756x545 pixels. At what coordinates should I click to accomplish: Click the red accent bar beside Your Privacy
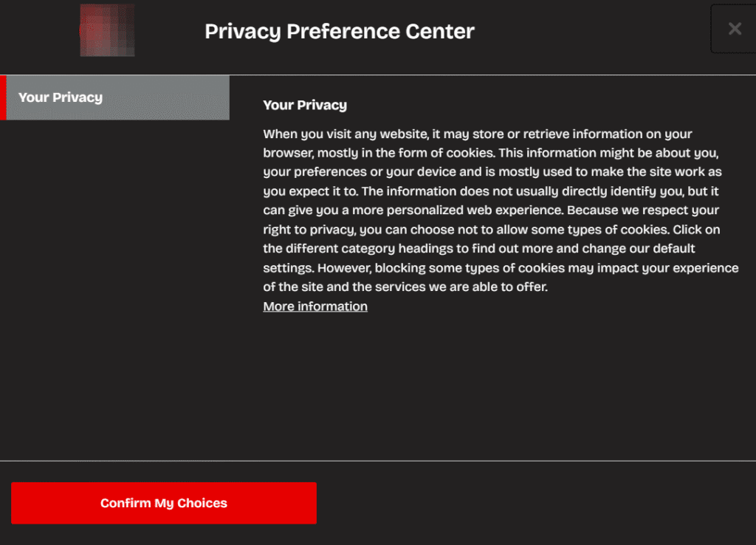(3, 97)
